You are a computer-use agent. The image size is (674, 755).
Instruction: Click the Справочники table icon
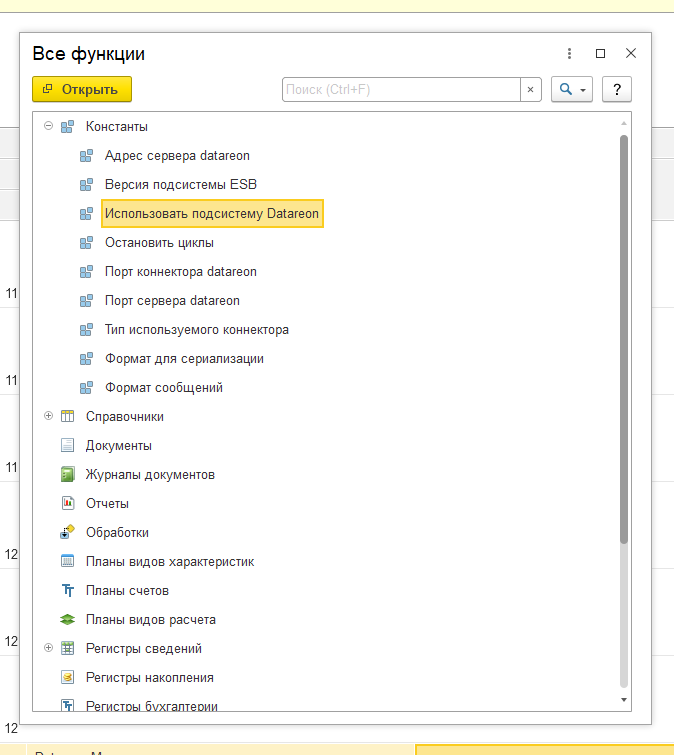point(68,416)
